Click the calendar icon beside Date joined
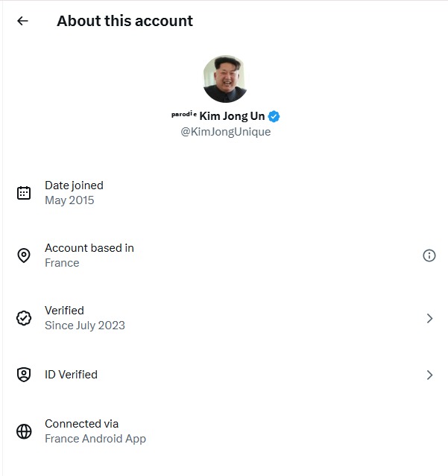This screenshot has height=476, width=448. [x=24, y=193]
